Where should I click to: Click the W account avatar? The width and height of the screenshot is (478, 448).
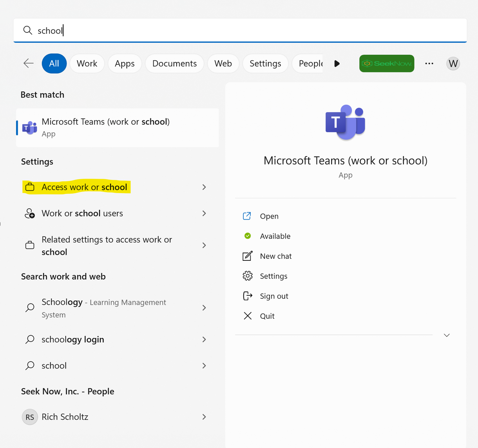coord(453,63)
